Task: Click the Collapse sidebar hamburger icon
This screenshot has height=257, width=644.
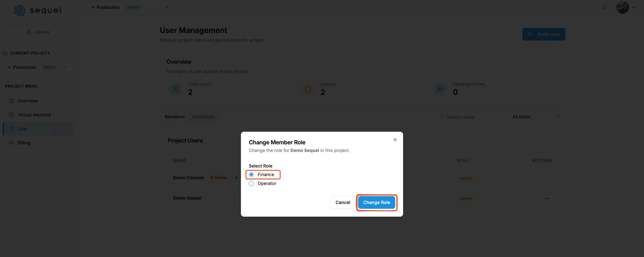Action: point(29,32)
